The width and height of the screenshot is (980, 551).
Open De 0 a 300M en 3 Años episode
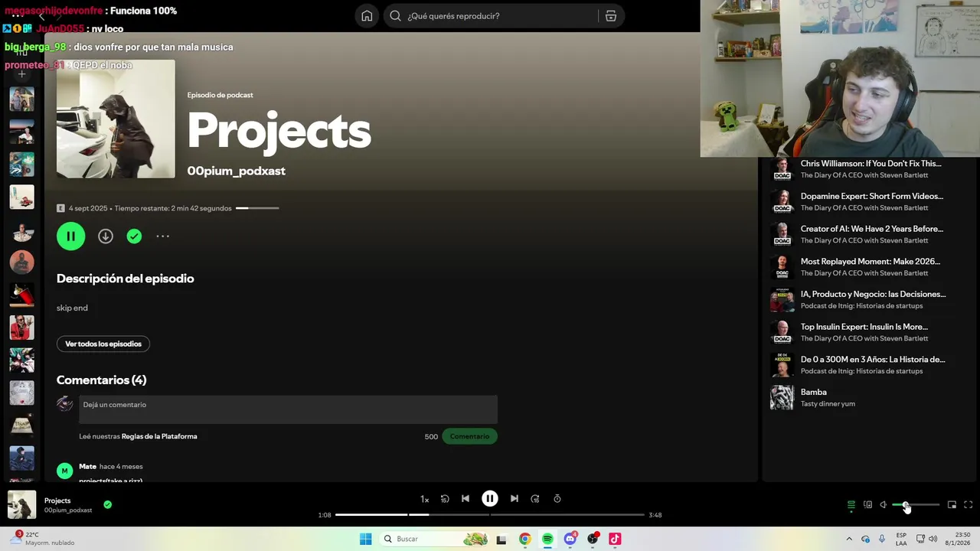click(x=873, y=360)
